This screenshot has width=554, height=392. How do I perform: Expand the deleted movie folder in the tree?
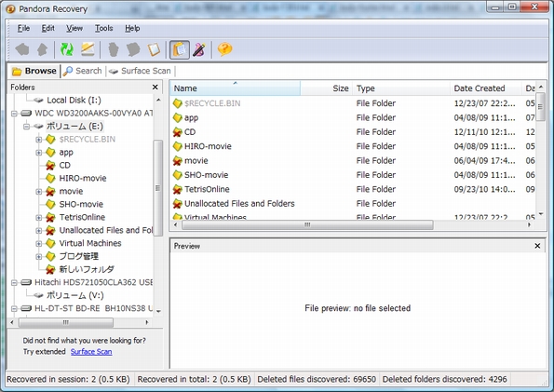tap(39, 192)
